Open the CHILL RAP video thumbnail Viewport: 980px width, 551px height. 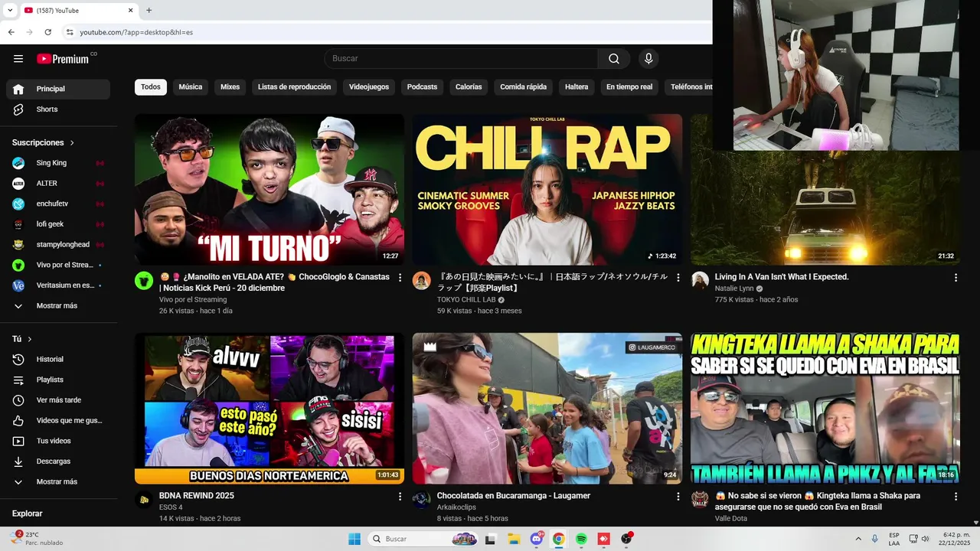[x=547, y=190]
